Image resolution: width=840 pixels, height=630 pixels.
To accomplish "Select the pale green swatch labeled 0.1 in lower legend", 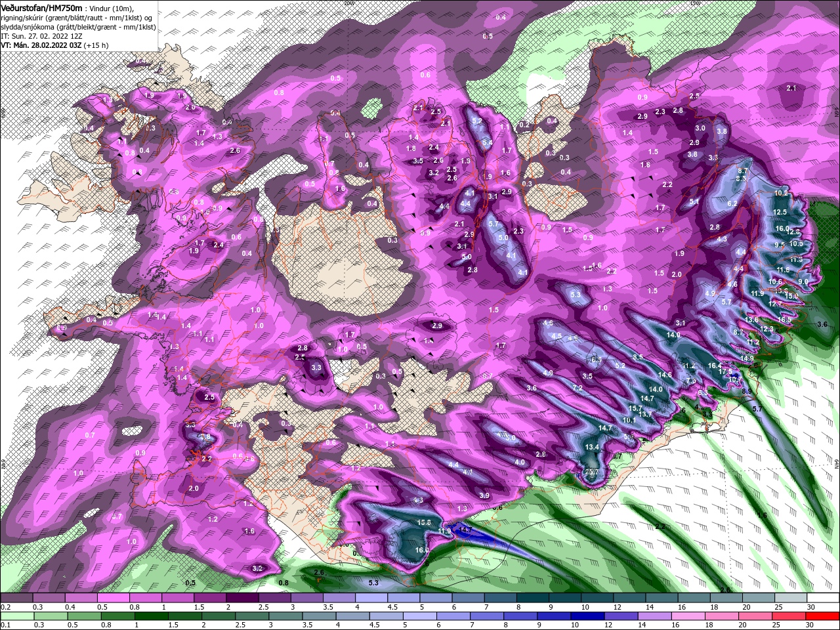I will 16,616.
